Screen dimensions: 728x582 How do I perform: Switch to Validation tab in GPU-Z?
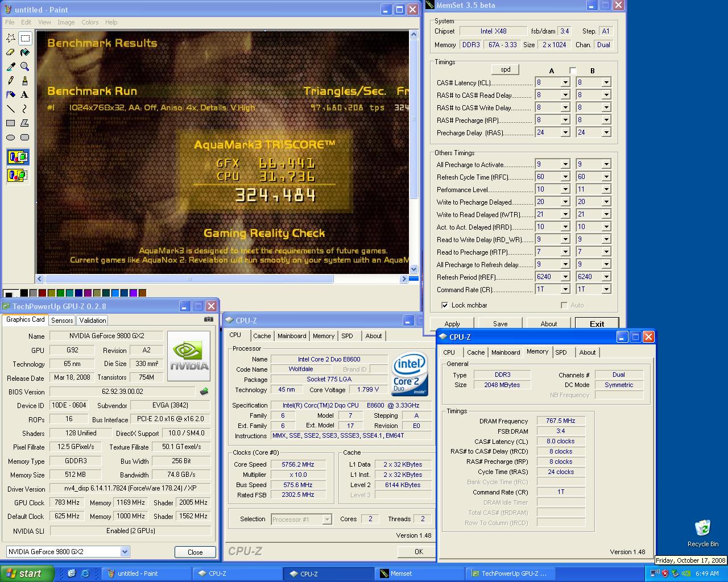pyautogui.click(x=93, y=321)
